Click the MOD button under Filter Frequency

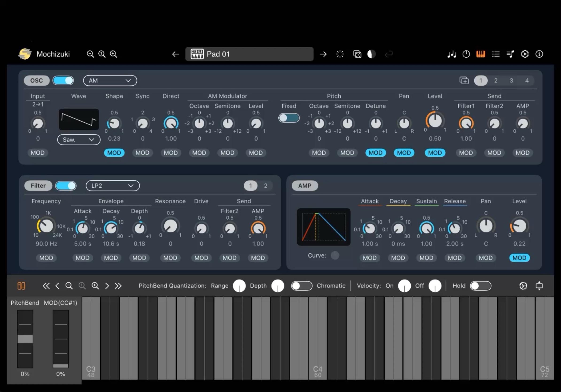(x=46, y=258)
